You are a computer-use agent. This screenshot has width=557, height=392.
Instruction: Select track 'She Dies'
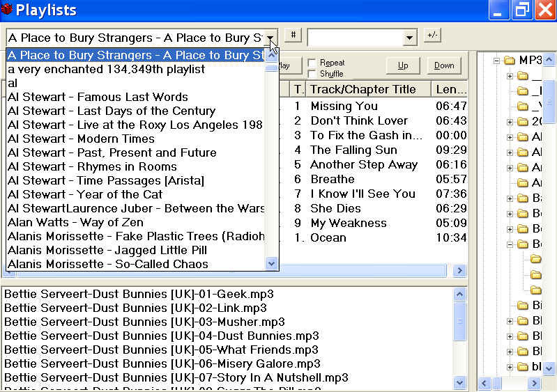[x=335, y=208]
